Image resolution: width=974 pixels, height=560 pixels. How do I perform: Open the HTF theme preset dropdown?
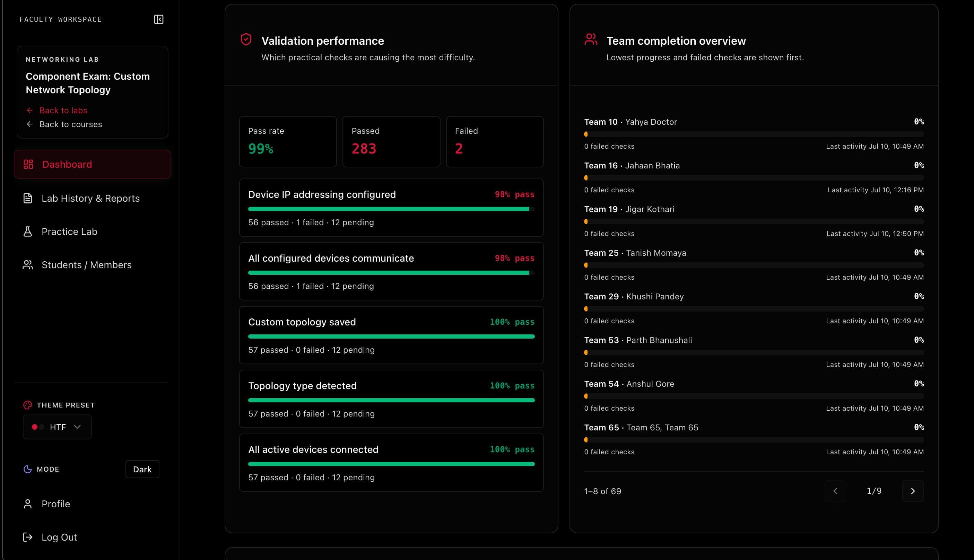point(57,427)
